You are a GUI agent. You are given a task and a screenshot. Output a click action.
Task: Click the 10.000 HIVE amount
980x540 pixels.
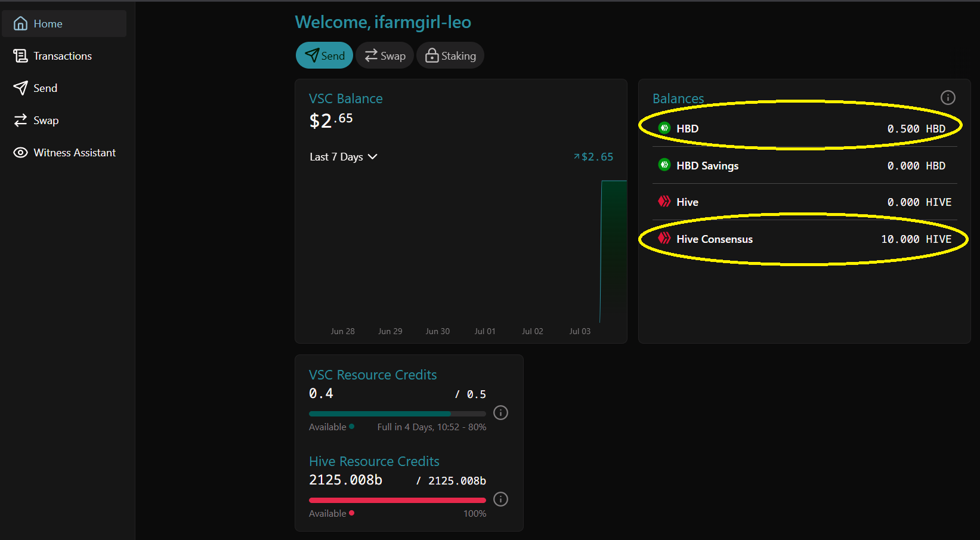tap(916, 239)
